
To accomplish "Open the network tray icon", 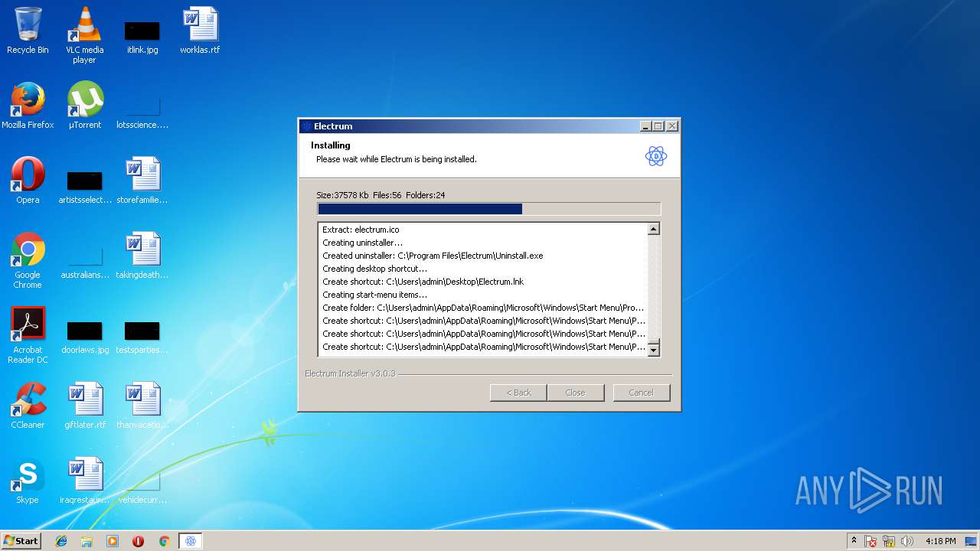I will click(889, 541).
